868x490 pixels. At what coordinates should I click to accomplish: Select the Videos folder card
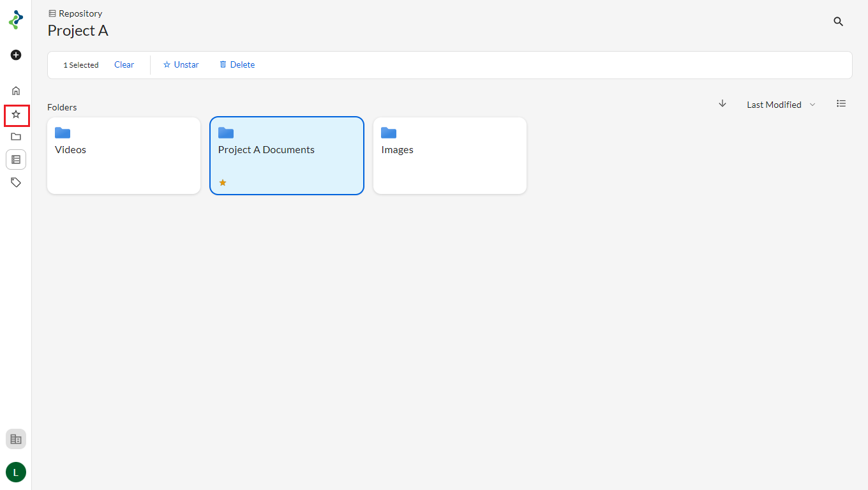tap(124, 156)
